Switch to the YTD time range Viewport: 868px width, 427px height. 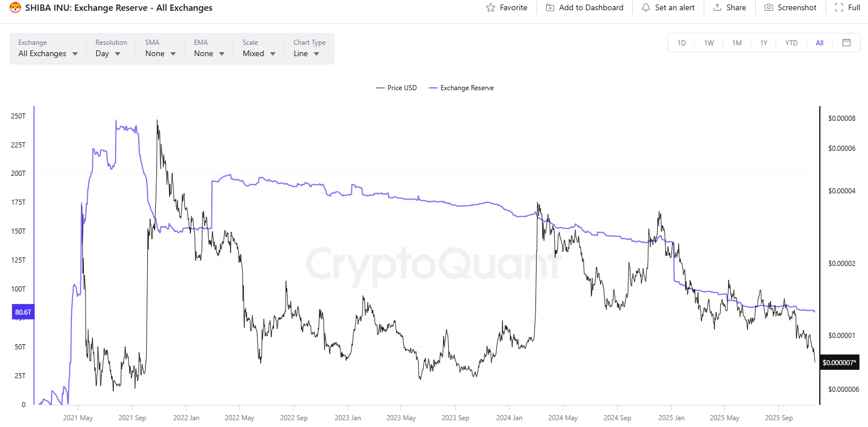click(x=792, y=43)
